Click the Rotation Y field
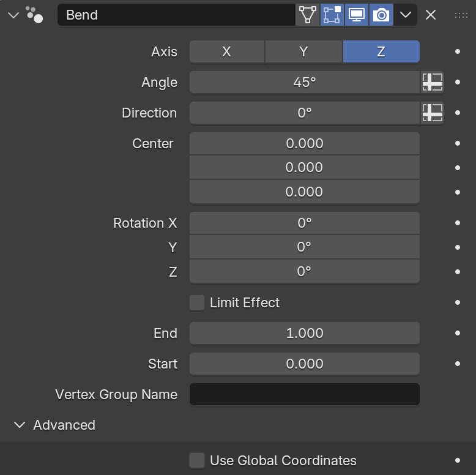Screen dimensions: 476x475 coord(305,247)
